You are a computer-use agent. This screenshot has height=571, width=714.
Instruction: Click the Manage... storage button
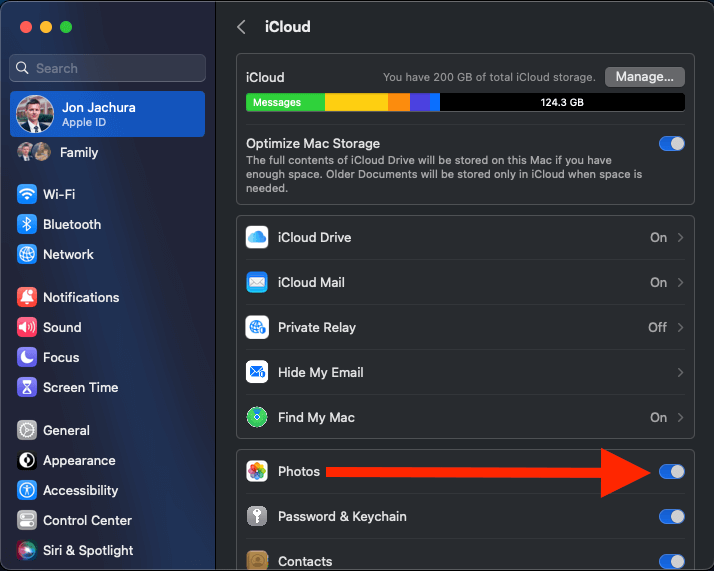[645, 77]
